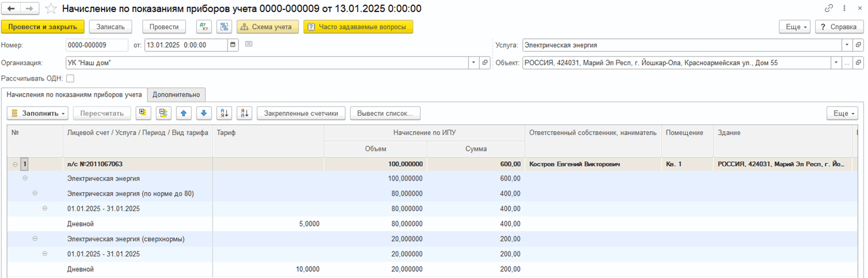Open document structure subordination icon
Image resolution: width=868 pixels, height=278 pixels.
pyautogui.click(x=224, y=27)
